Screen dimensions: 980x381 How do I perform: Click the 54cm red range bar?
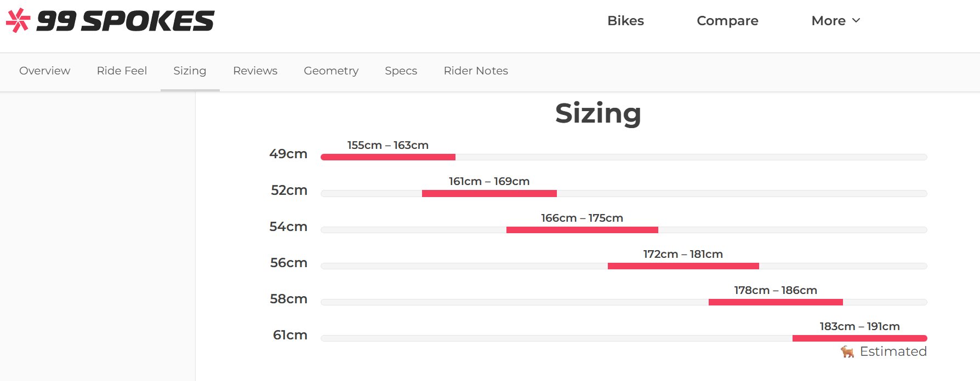[582, 230]
